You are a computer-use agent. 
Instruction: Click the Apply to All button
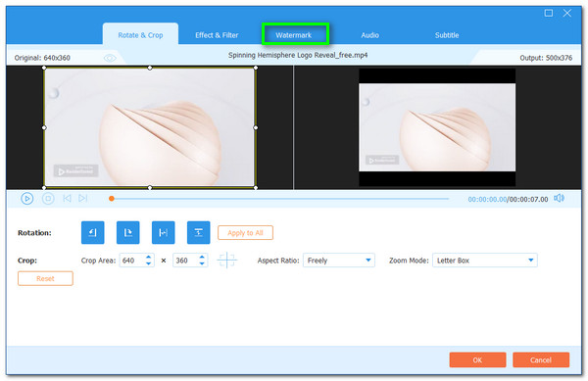245,233
